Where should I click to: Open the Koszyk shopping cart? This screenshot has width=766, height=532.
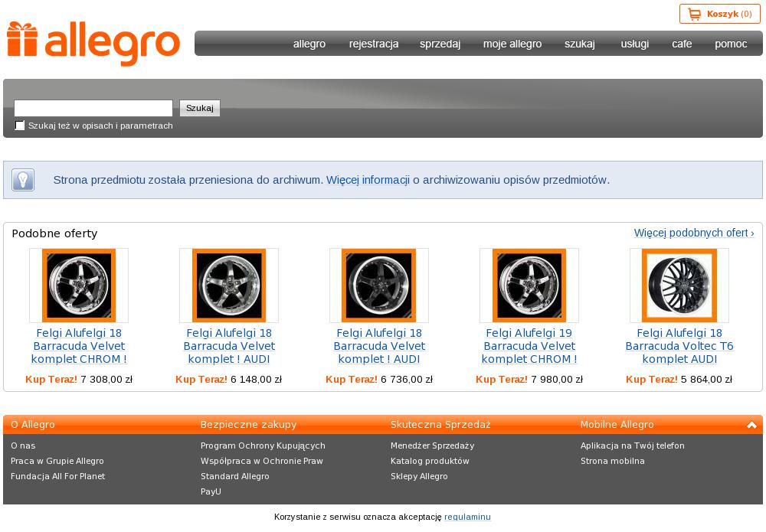coord(719,14)
